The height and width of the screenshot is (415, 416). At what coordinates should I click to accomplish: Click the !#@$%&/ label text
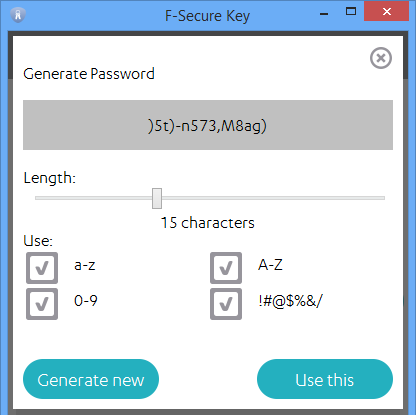(x=290, y=301)
